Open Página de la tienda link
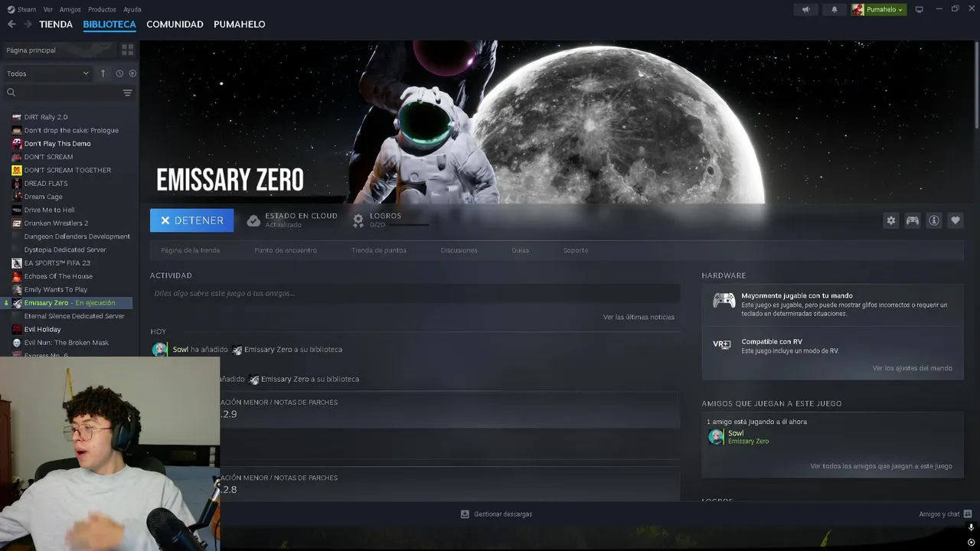 191,250
